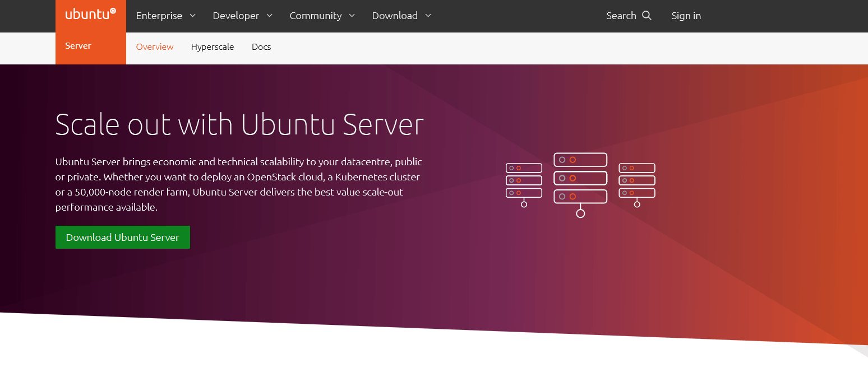
Task: Click the "Scale out with Ubuntu Server" heading
Action: [239, 124]
